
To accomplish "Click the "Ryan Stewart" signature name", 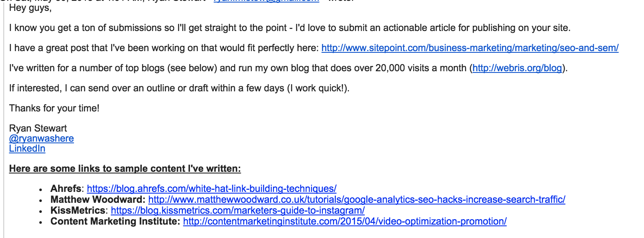I will [x=38, y=129].
